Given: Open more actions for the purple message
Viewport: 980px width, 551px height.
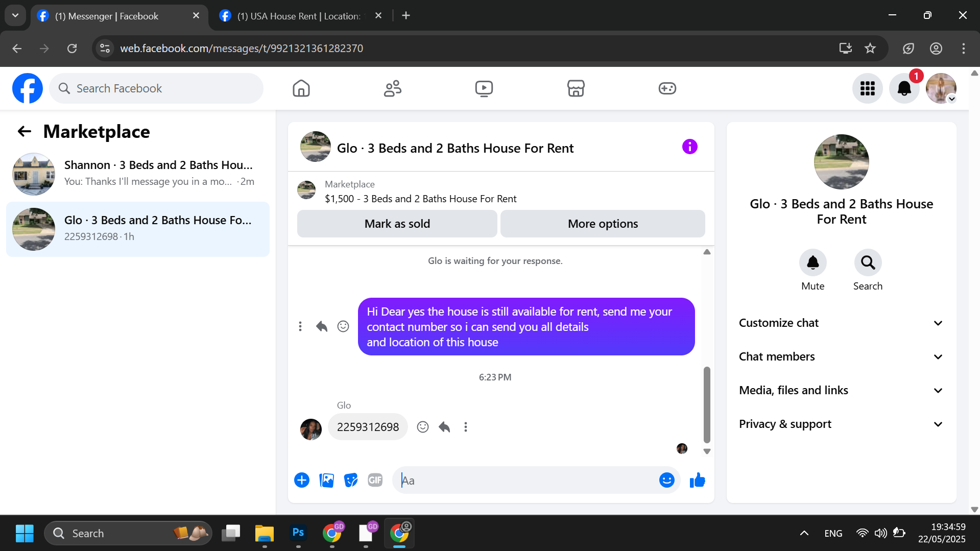Looking at the screenshot, I should pyautogui.click(x=300, y=326).
